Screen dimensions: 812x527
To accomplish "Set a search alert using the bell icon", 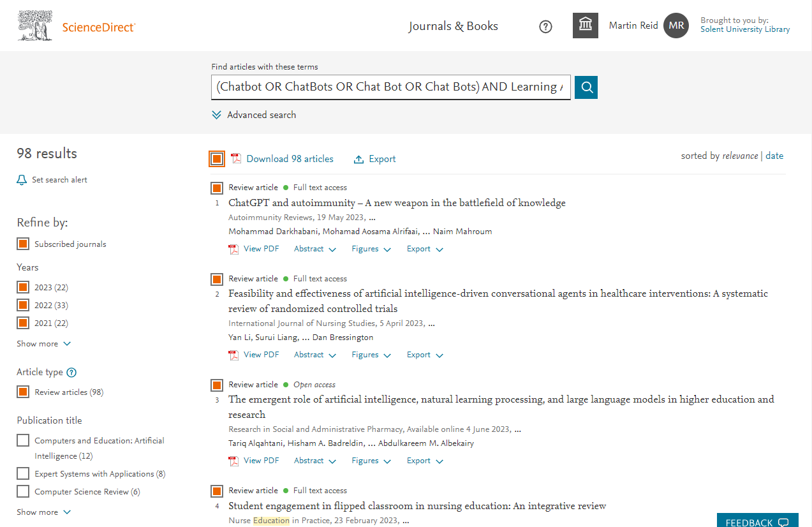I will point(21,180).
